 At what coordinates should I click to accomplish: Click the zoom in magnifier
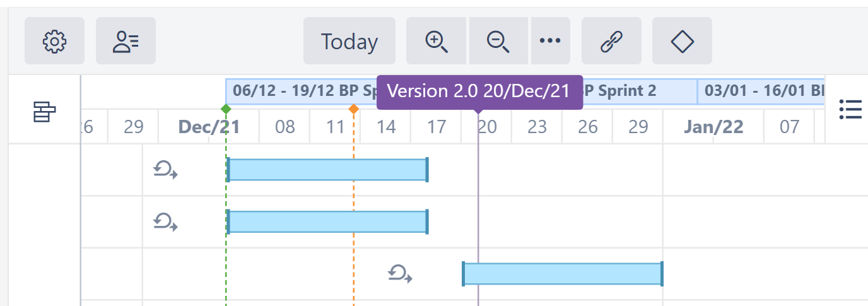click(437, 41)
